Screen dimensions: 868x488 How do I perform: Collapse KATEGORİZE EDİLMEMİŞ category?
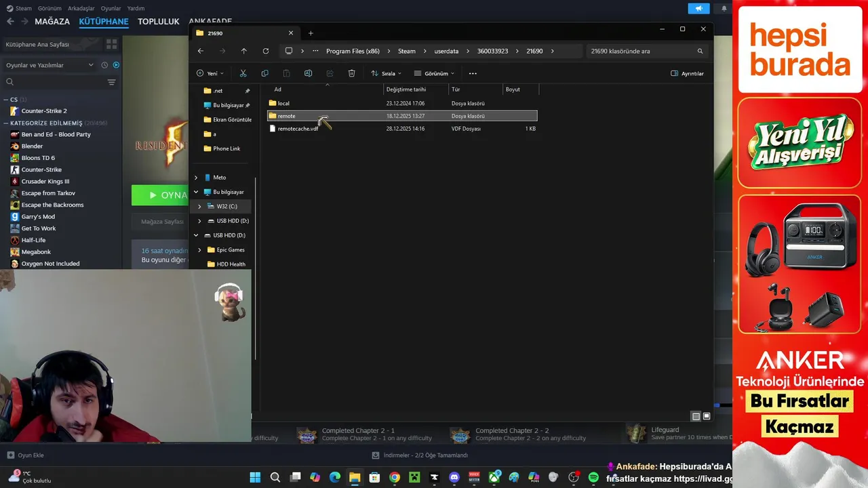pyautogui.click(x=5, y=123)
